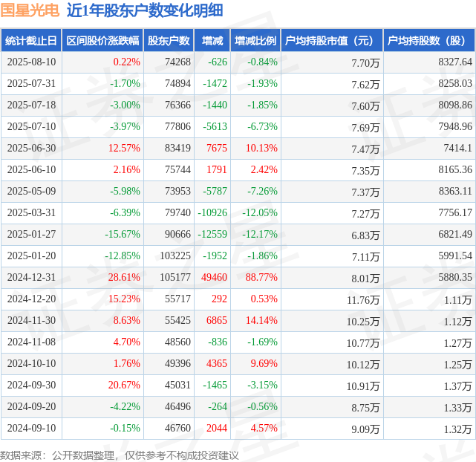Click the 数据来源 disclaimer footer text
The image size is (476, 462).
click(x=120, y=455)
